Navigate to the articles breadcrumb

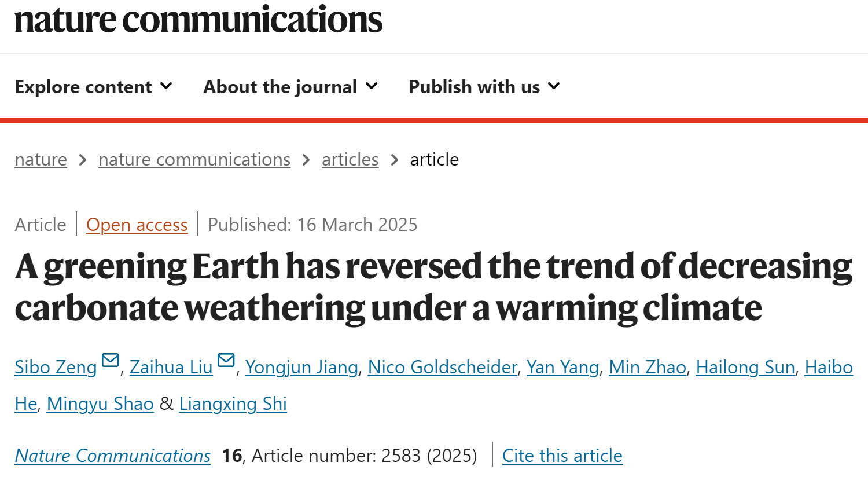pos(350,159)
